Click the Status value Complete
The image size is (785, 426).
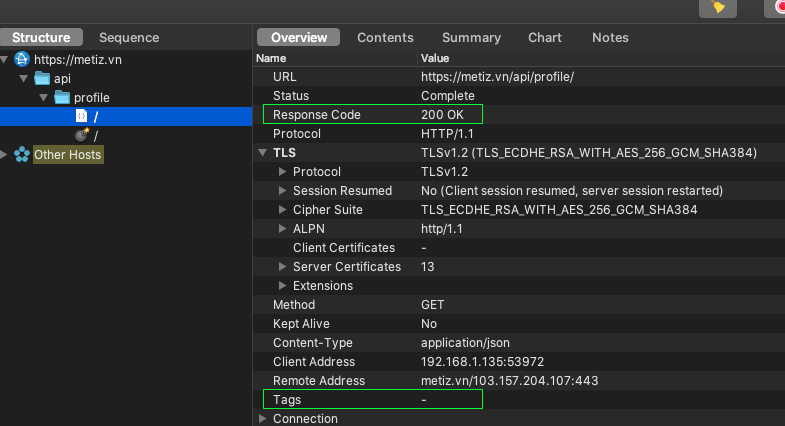448,96
